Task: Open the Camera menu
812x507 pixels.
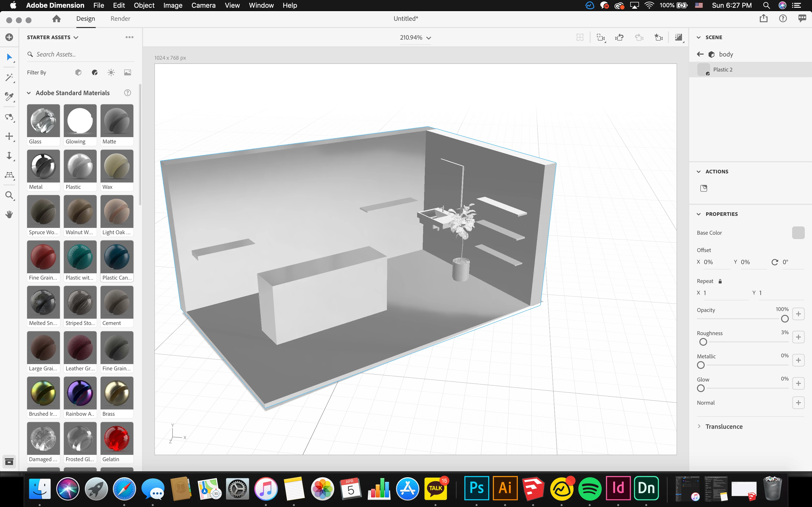Action: click(203, 5)
